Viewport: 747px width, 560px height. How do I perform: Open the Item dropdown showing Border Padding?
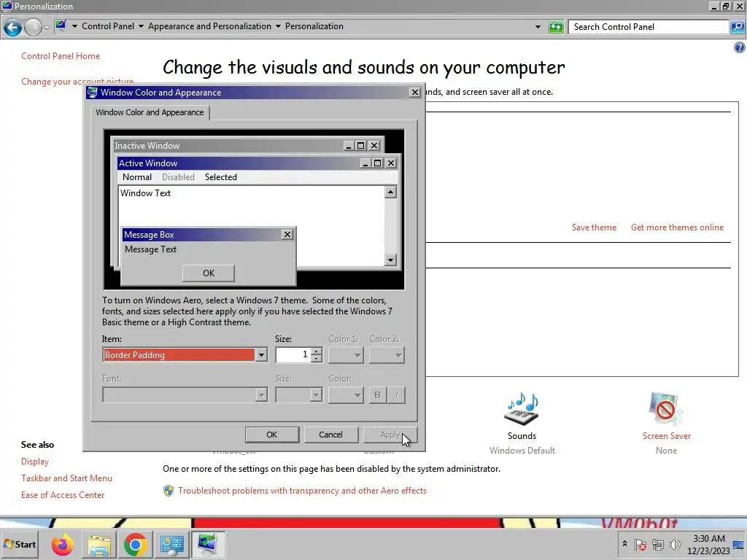(261, 355)
